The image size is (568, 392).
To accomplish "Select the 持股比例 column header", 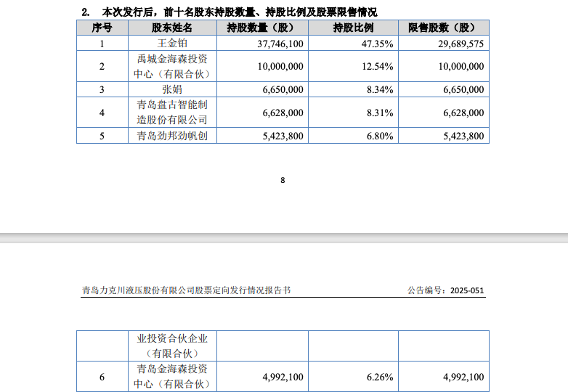I will (x=353, y=28).
